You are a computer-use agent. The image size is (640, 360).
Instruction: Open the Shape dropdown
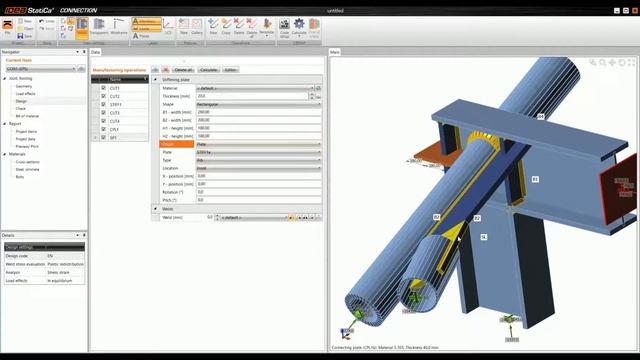click(259, 104)
